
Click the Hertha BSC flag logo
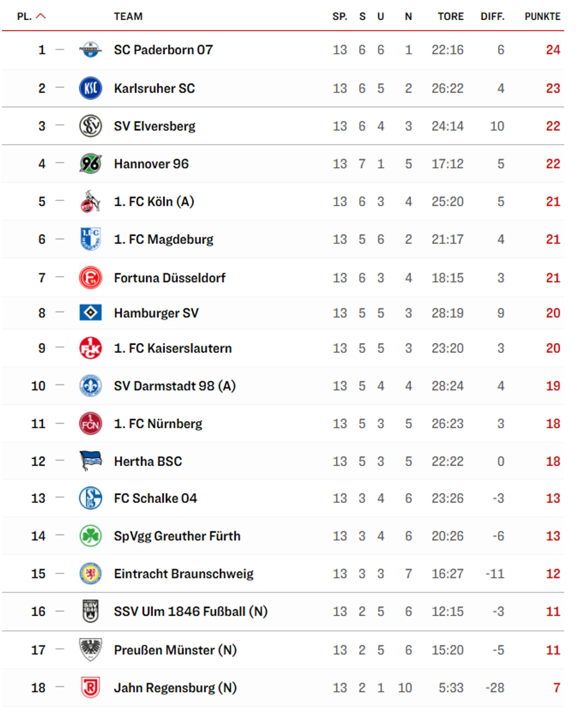pyautogui.click(x=90, y=461)
